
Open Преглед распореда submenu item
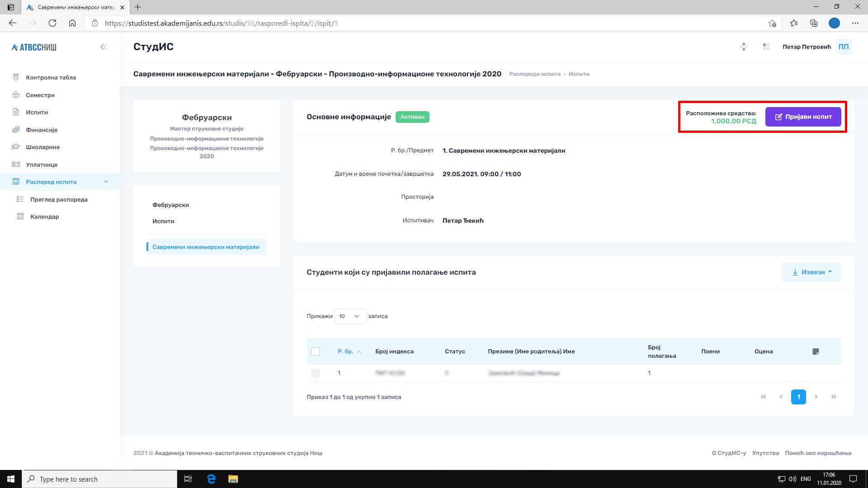click(59, 199)
